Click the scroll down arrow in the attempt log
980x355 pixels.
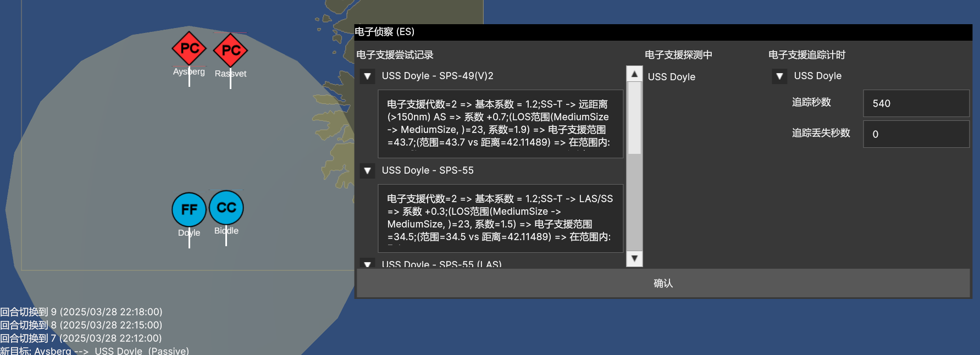pos(634,258)
